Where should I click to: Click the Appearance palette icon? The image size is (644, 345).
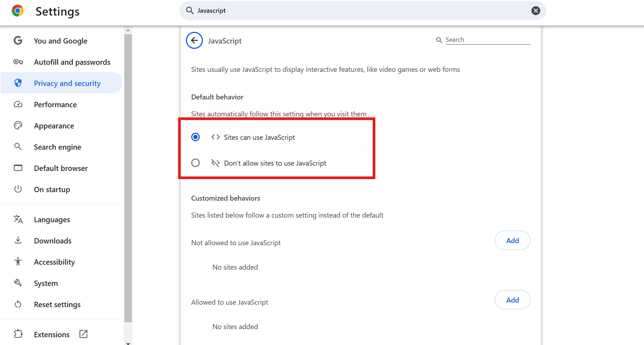coord(18,126)
